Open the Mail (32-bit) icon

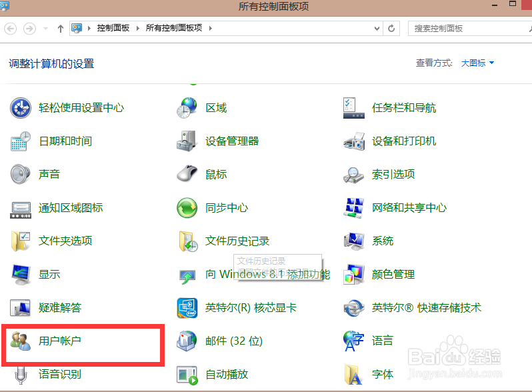click(x=187, y=341)
